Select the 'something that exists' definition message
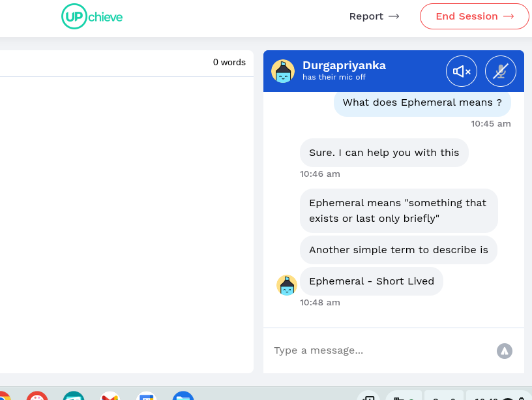 (x=398, y=211)
